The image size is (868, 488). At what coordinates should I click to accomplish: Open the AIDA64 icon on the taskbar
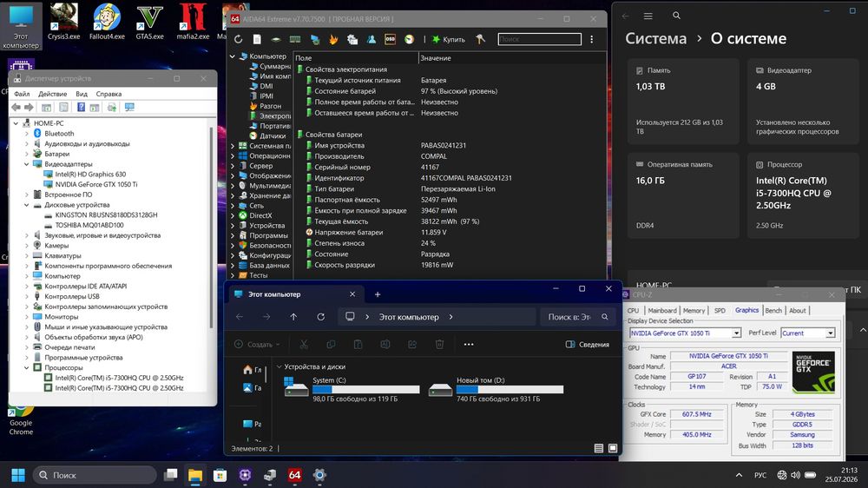pos(294,475)
